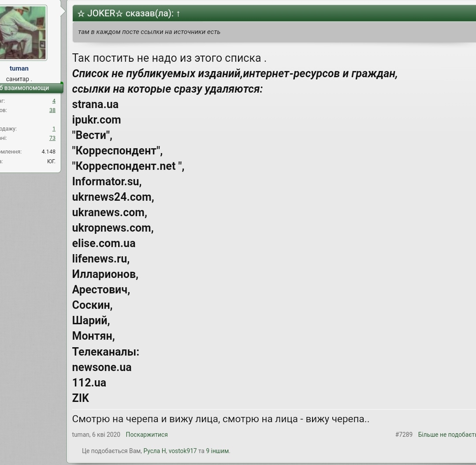Viewport: 476px width, 465px height.
Task: Click the message count 4.148
Action: [48, 152]
